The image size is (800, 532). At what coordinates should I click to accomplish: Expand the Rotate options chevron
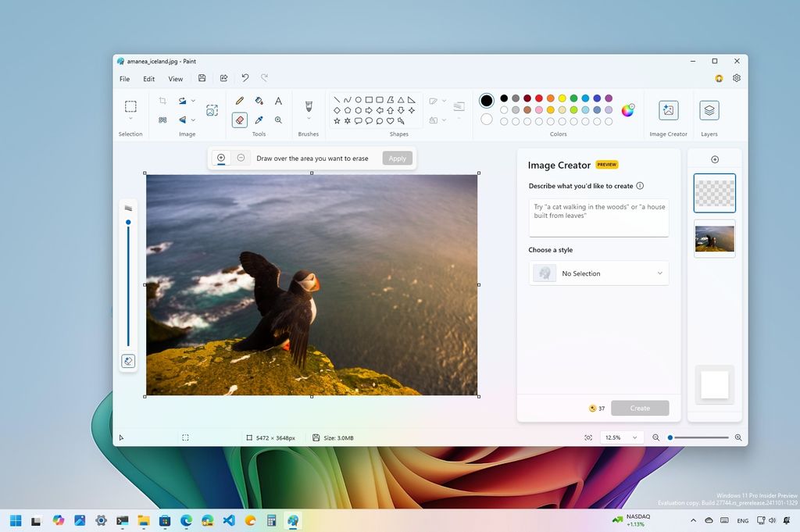point(193,100)
